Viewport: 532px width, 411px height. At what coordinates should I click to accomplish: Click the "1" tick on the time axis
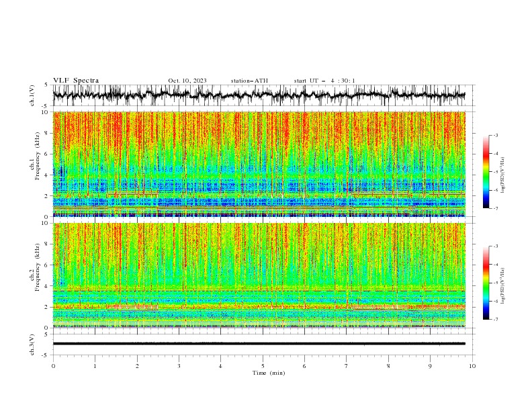pos(95,366)
